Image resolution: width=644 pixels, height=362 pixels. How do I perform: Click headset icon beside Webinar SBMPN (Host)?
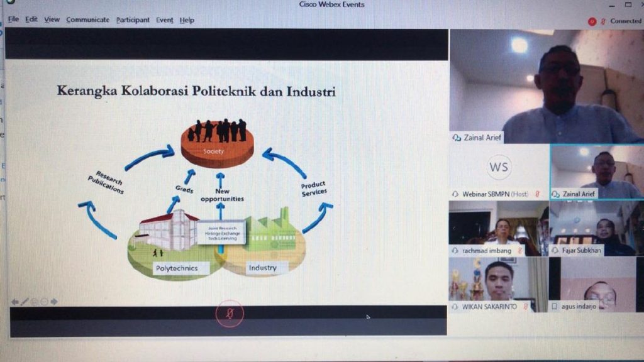point(455,194)
